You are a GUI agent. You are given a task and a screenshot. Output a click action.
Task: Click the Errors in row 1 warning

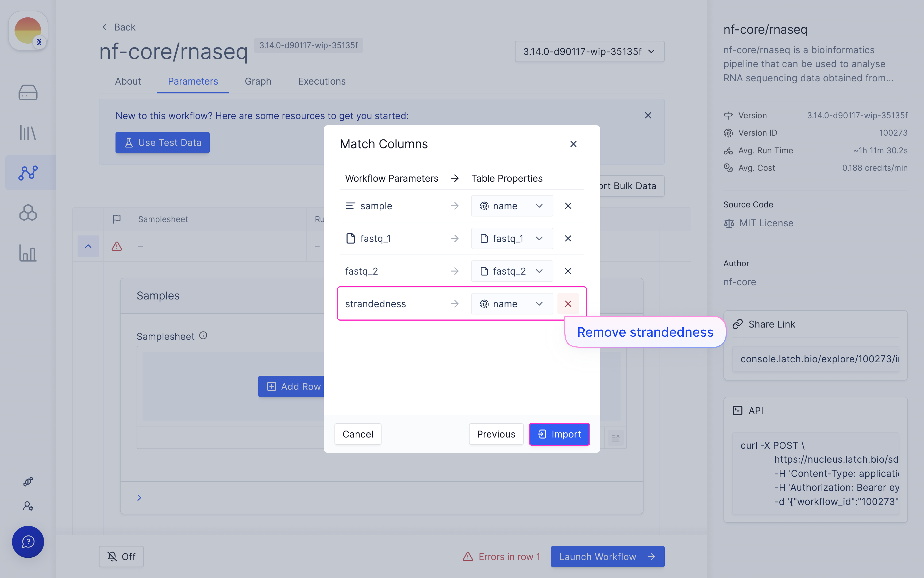tap(502, 557)
